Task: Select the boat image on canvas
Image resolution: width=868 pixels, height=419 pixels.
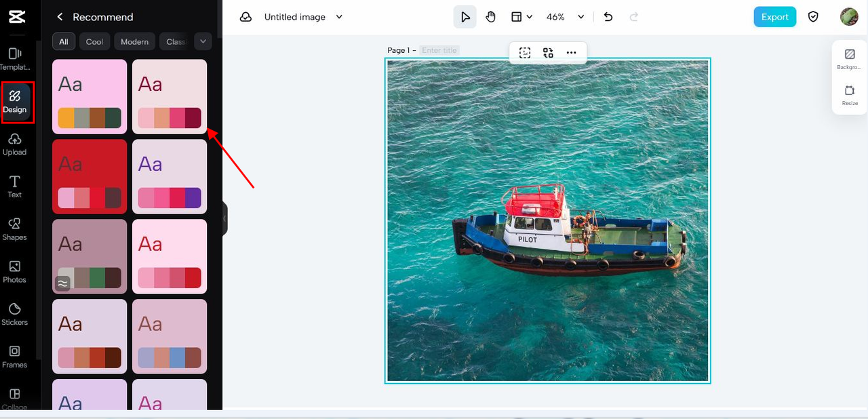Action: click(548, 221)
